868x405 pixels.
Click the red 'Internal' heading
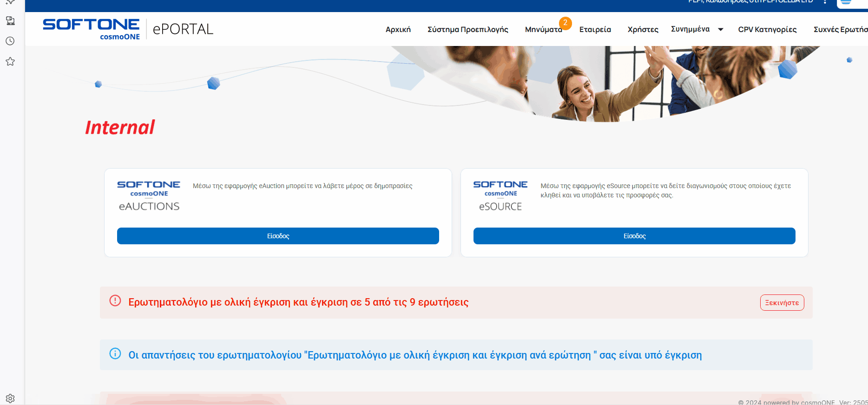click(120, 128)
